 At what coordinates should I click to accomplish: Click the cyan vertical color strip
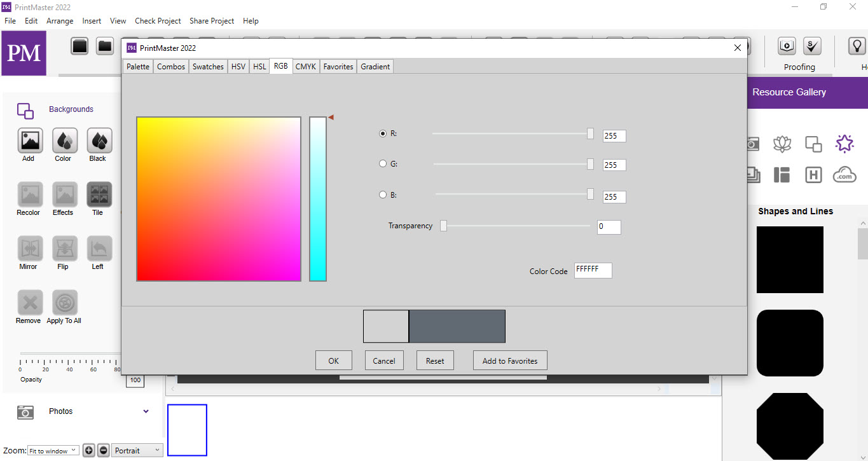(x=318, y=199)
